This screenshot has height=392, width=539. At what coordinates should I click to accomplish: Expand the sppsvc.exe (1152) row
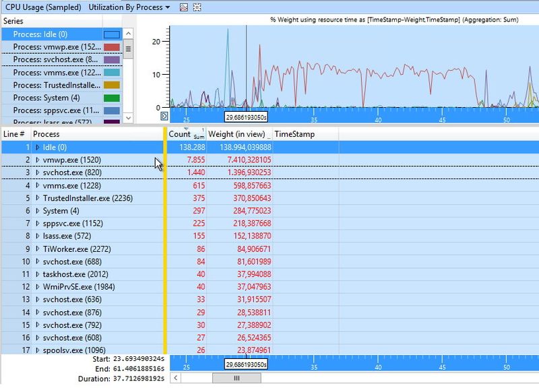(x=38, y=224)
